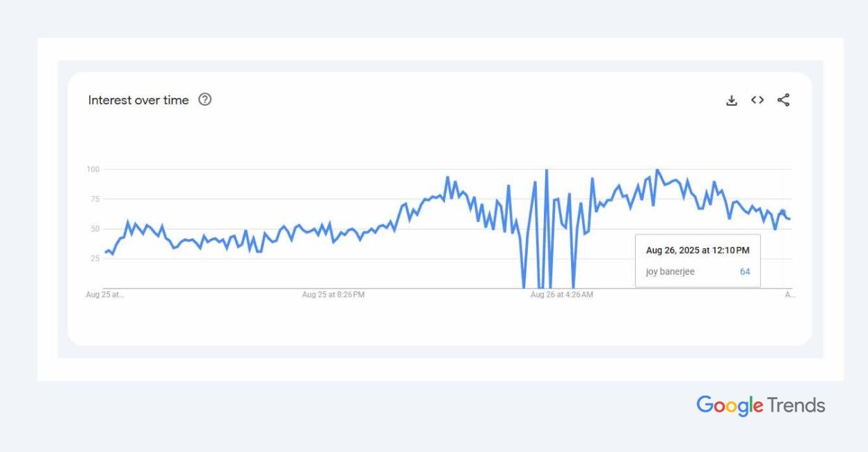The image size is (868, 452).
Task: Share the Interest over time chart
Action: tap(783, 100)
